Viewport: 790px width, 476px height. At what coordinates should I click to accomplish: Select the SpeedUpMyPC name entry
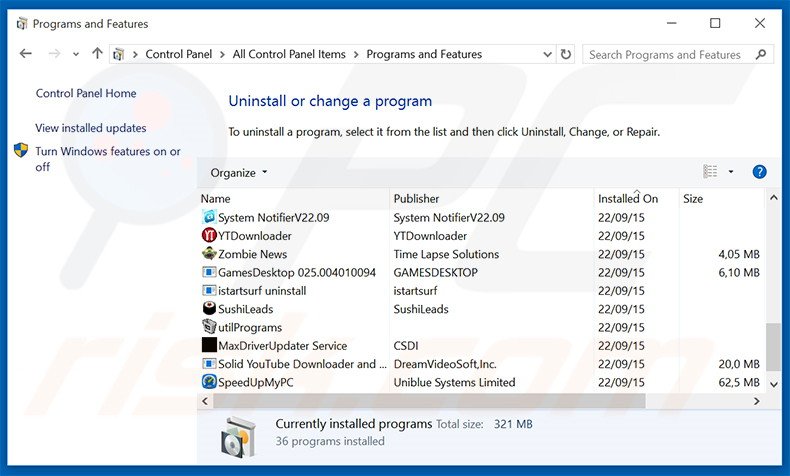(x=255, y=382)
